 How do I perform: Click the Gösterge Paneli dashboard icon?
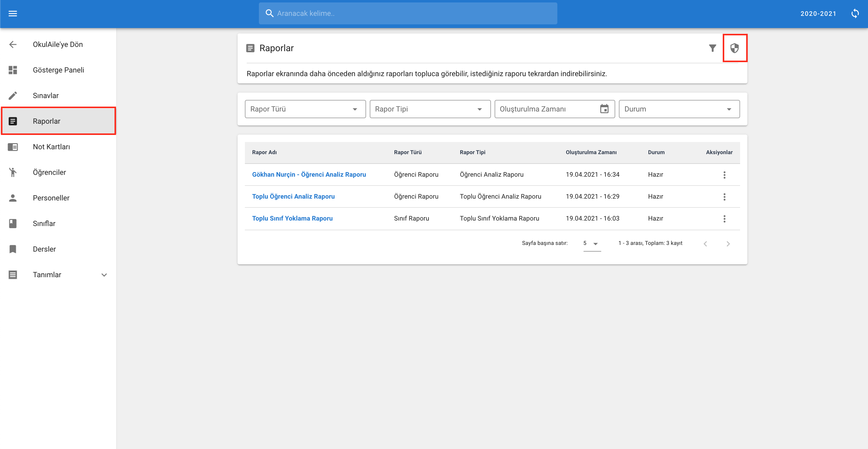point(13,70)
